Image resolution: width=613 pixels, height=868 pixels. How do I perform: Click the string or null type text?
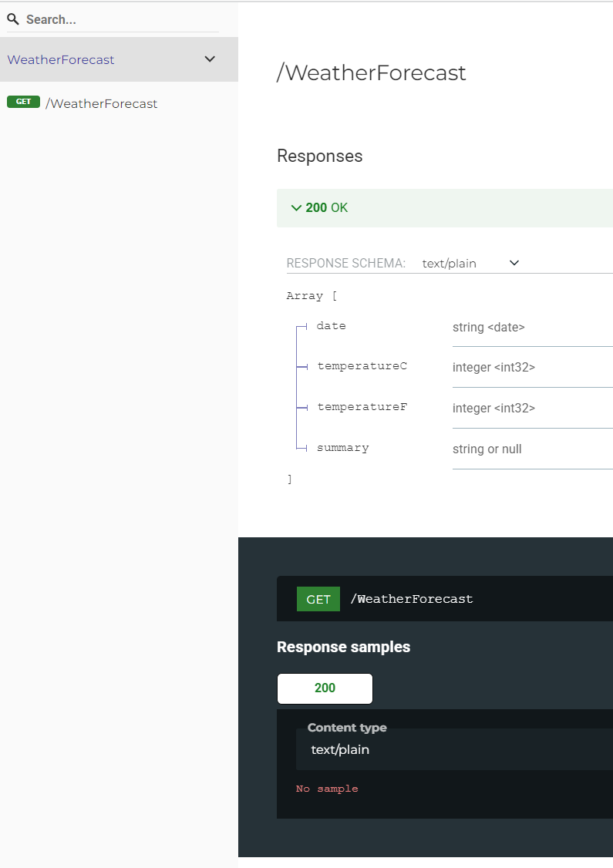pyautogui.click(x=487, y=449)
